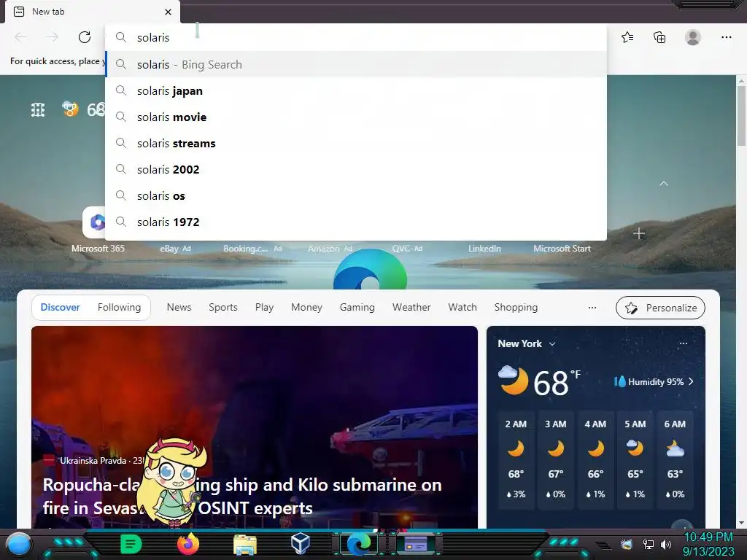This screenshot has height=560, width=747.
Task: Open File Explorer from the taskbar
Action: coord(245,545)
